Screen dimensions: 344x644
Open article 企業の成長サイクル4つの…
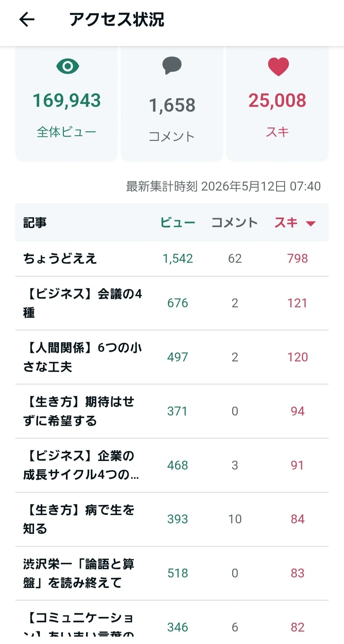[172, 465]
